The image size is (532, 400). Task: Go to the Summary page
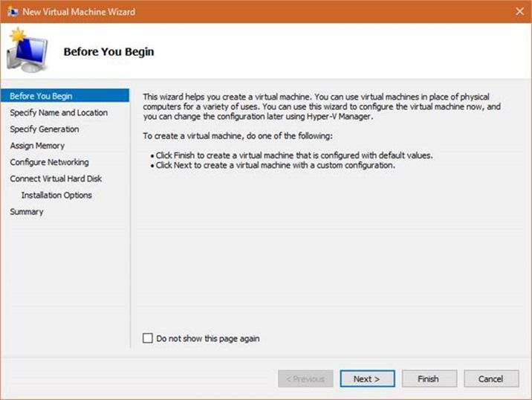click(x=27, y=212)
